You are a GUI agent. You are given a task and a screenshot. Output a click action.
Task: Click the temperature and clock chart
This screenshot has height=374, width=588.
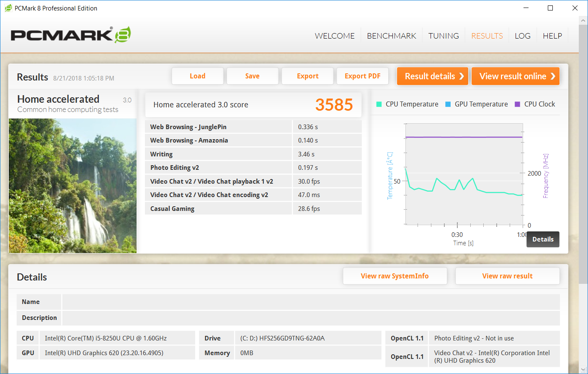coord(464,174)
